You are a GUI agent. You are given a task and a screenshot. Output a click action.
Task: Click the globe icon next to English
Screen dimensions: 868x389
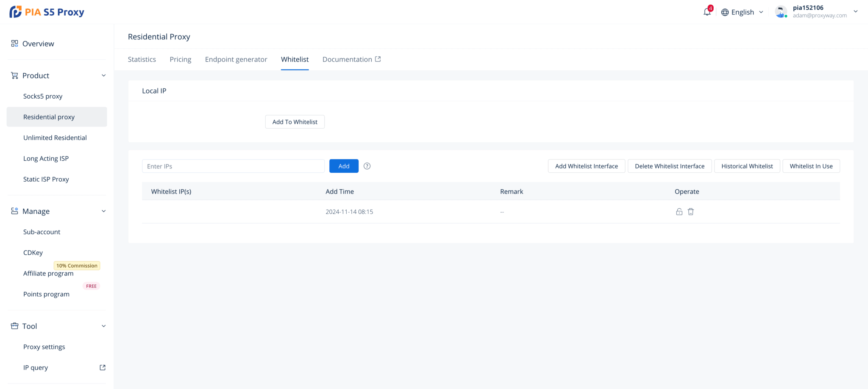725,12
